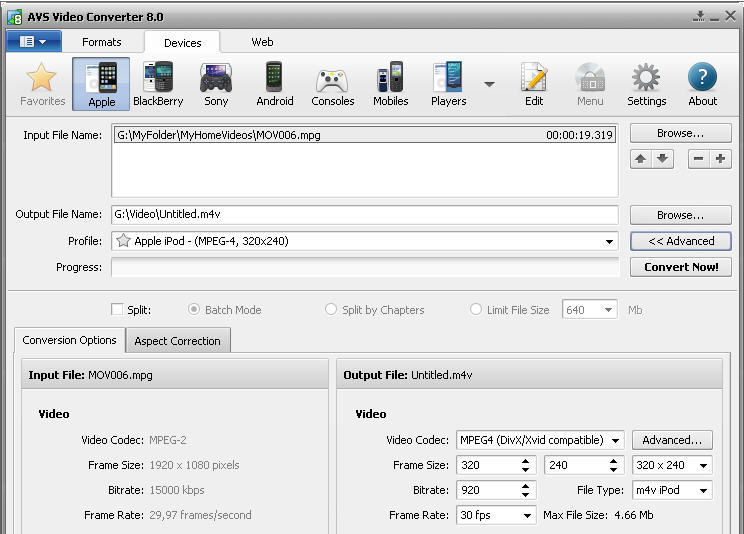744x534 pixels.
Task: Open the Favorites star category
Action: click(42, 84)
